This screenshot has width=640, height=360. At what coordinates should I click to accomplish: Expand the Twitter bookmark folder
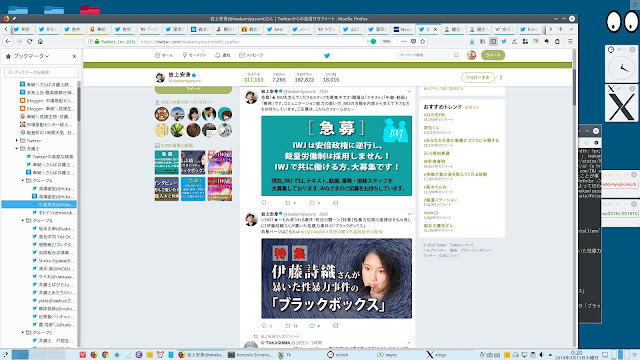[17, 140]
